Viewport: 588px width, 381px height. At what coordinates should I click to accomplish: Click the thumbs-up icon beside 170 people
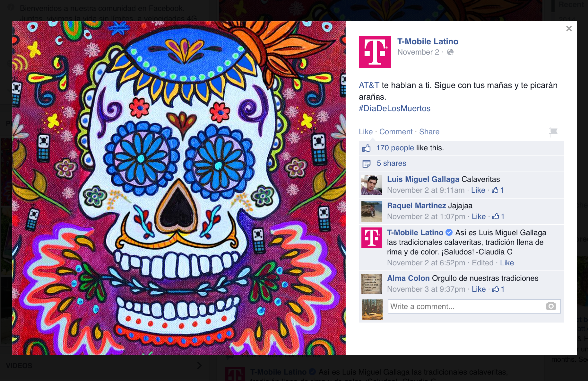366,148
